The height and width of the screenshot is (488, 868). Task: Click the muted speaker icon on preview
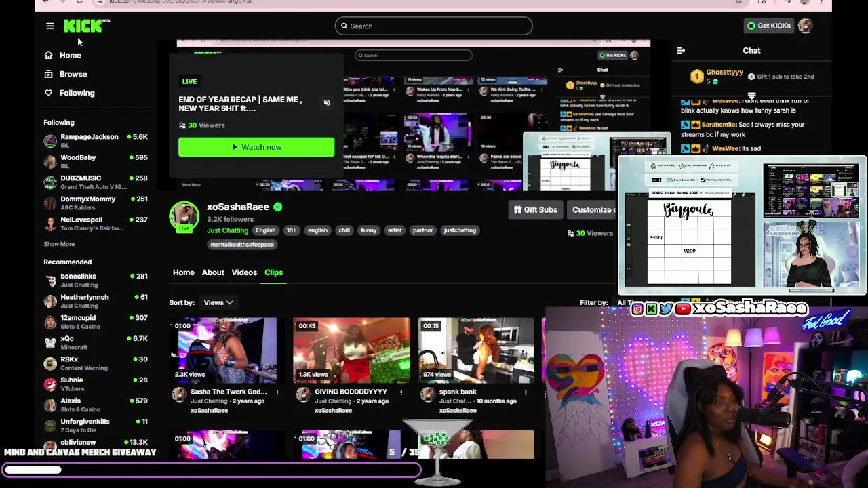(x=326, y=103)
